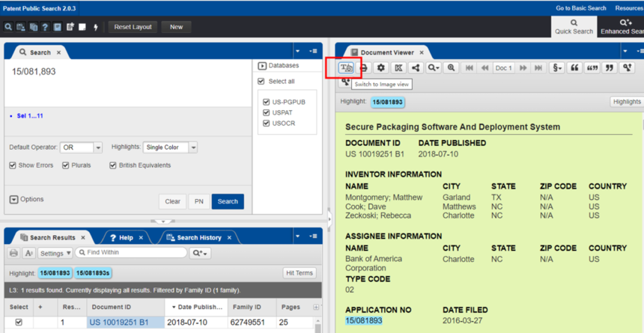The image size is (644, 333).
Task: Switch to the Search History tab
Action: 198,238
